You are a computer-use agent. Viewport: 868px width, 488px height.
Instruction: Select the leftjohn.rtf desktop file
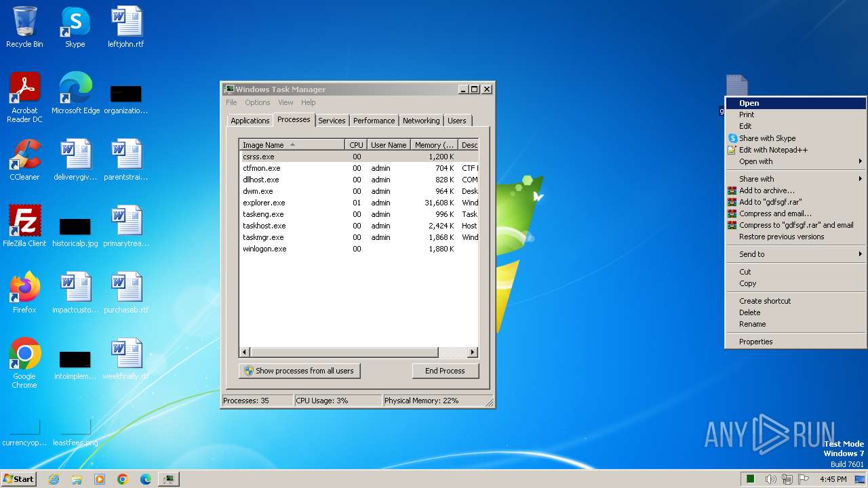[126, 27]
